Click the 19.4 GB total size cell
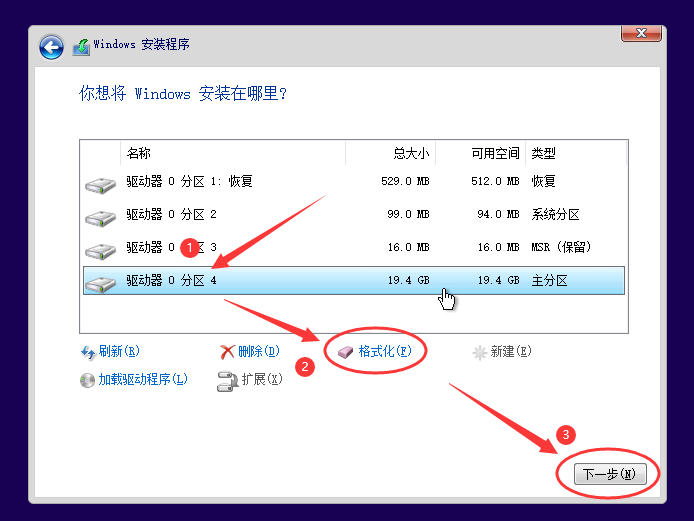The image size is (694, 521). tap(409, 280)
